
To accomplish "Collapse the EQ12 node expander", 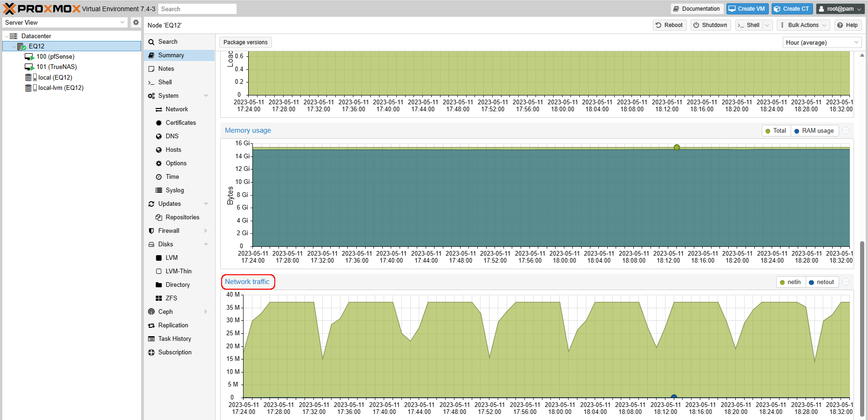I will tap(14, 46).
